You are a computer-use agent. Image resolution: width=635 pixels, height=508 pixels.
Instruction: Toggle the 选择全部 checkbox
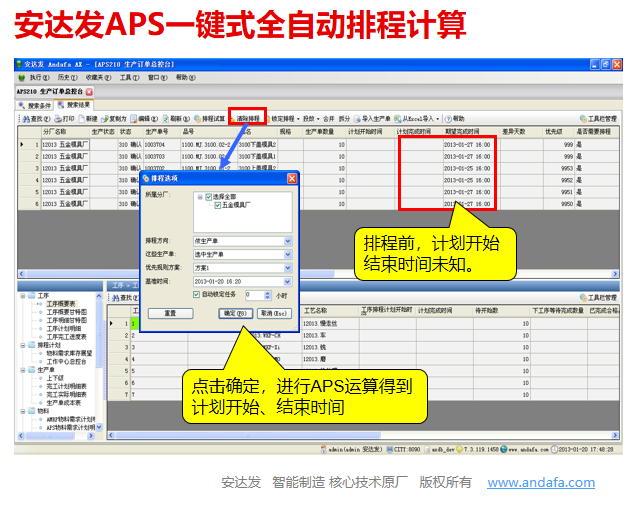tap(209, 197)
